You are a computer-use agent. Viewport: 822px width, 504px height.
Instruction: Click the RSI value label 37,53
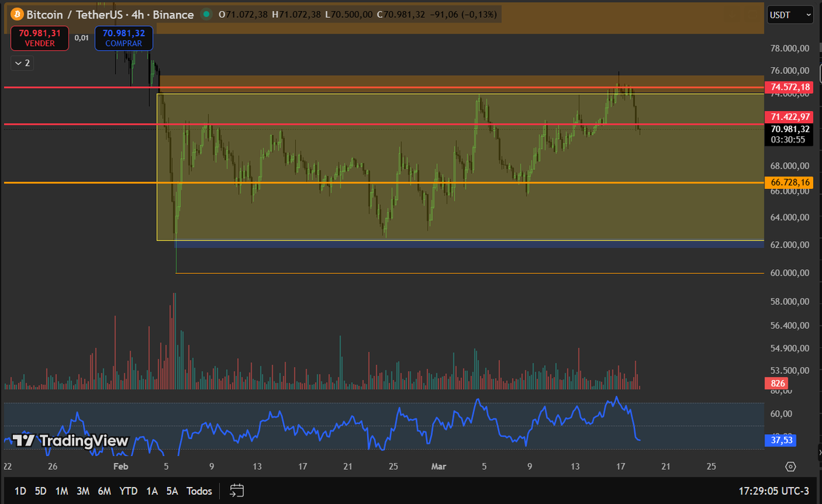point(781,440)
